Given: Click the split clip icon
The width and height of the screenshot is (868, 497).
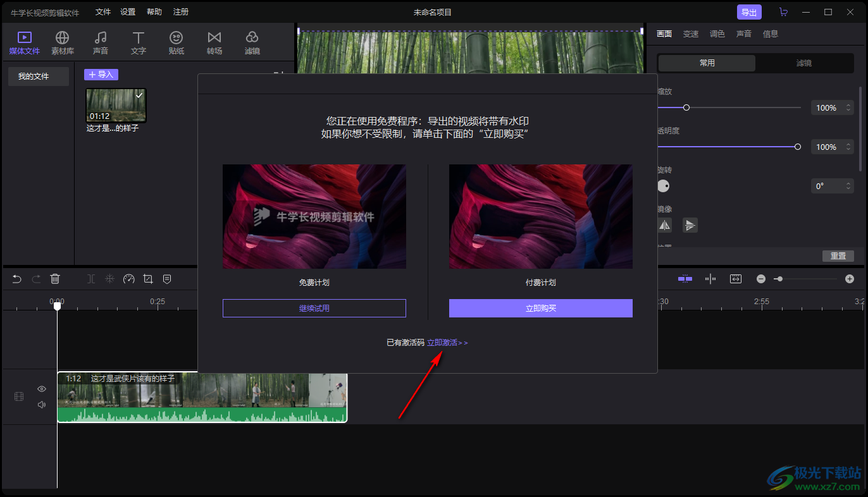Looking at the screenshot, I should [x=91, y=279].
